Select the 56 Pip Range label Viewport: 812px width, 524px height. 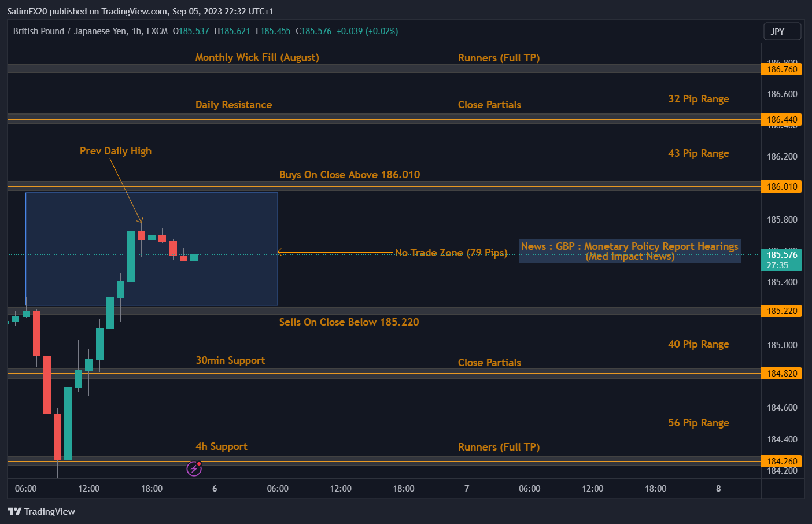pos(699,423)
